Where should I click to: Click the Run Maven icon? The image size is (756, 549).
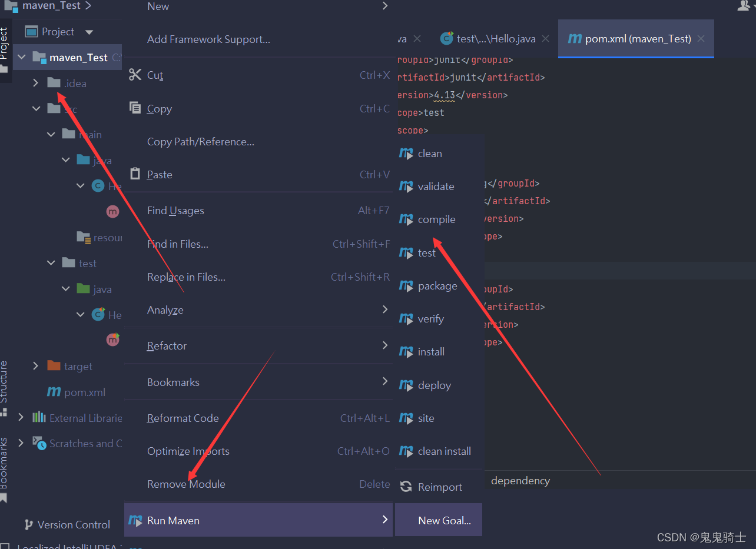coord(135,520)
